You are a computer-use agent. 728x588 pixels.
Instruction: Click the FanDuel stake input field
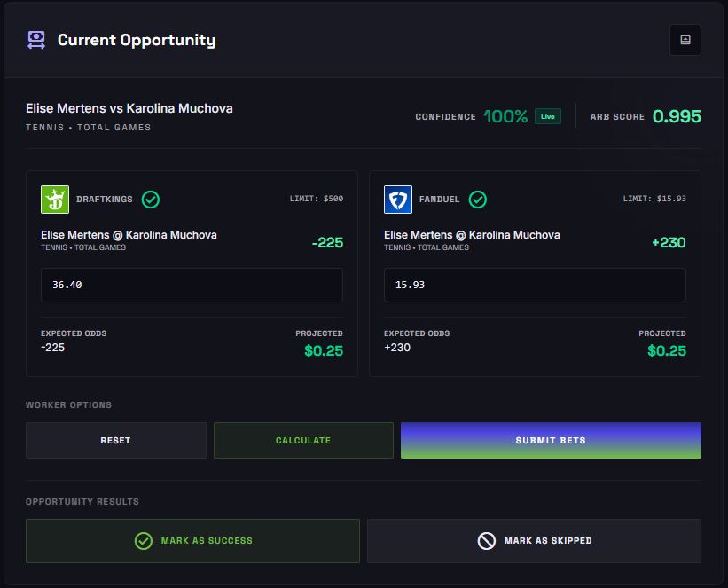535,285
